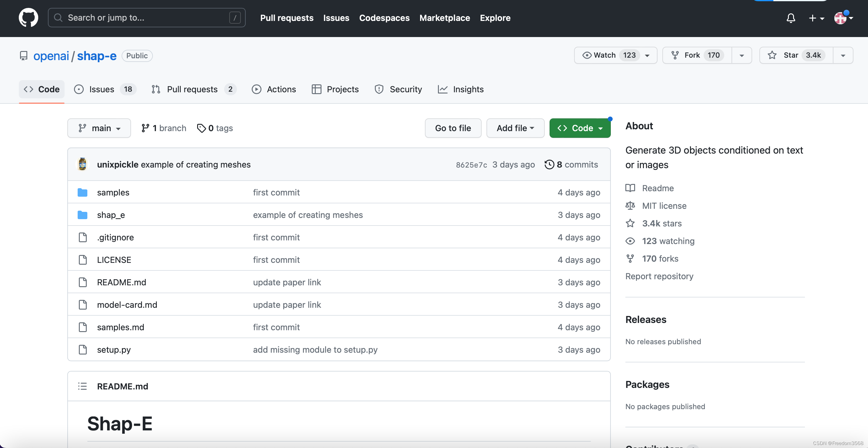Expand the main branch selector dropdown
This screenshot has width=868, height=448.
[x=99, y=128]
